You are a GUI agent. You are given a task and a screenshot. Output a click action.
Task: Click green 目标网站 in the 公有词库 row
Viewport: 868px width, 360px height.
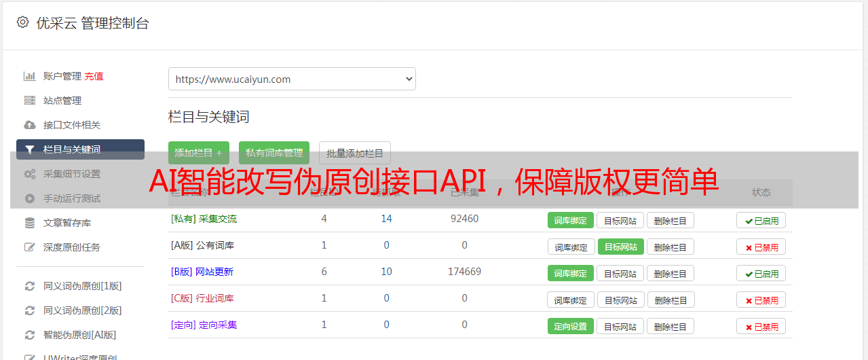point(620,247)
